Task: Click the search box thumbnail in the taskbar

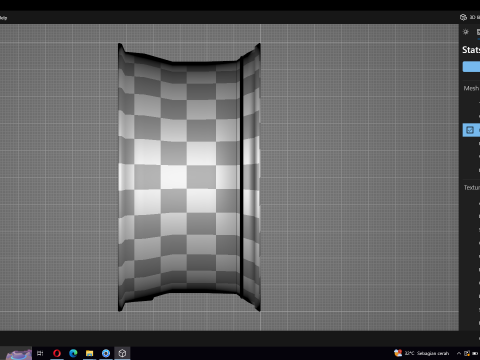Action: coord(19,353)
